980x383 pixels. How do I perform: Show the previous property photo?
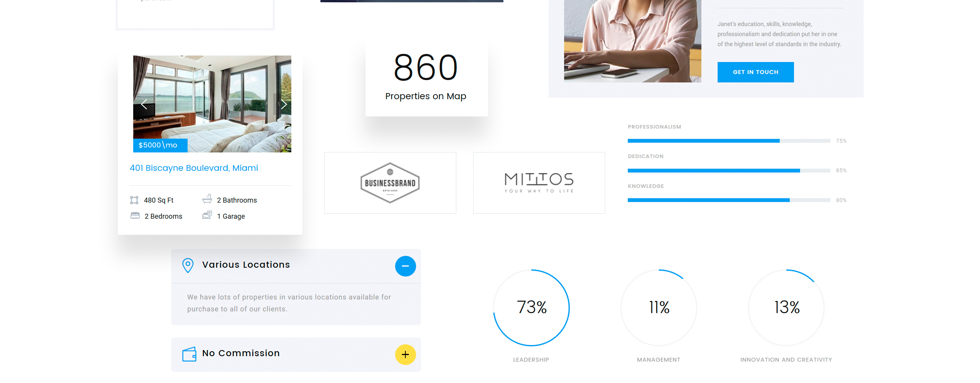pos(144,104)
